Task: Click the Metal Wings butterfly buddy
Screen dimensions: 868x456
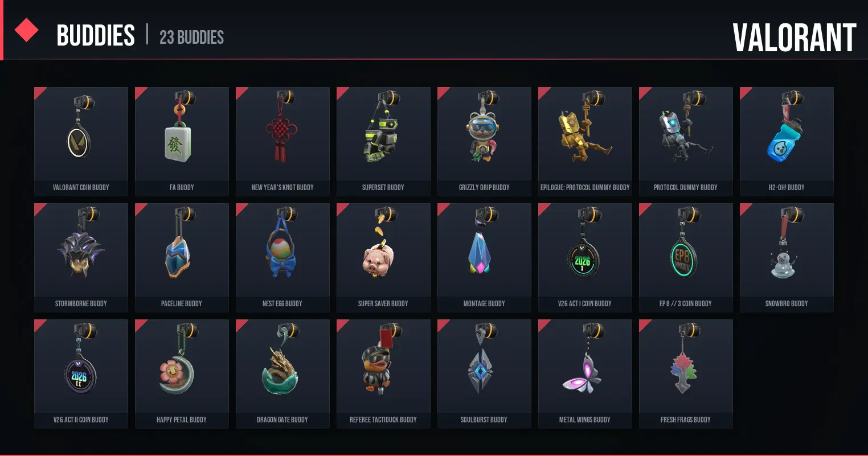Action: [x=585, y=373]
